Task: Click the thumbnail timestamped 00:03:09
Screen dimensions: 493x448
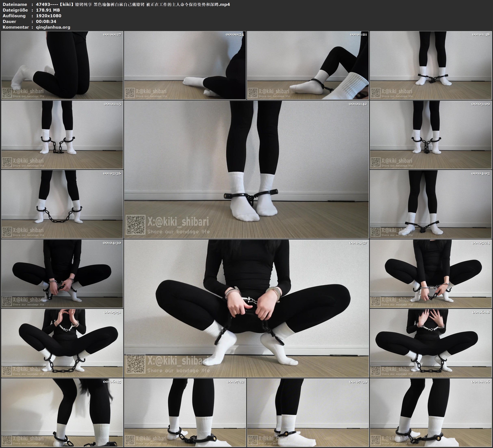Action: click(431, 134)
